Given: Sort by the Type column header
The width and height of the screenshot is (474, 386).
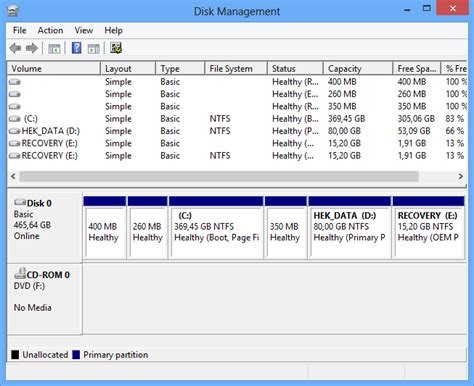Looking at the screenshot, I should pyautogui.click(x=180, y=69).
